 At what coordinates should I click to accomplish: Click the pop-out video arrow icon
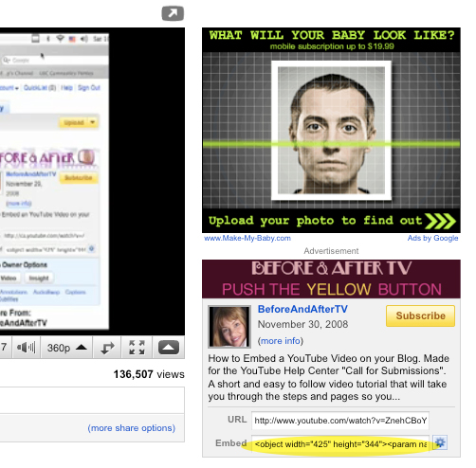173,13
